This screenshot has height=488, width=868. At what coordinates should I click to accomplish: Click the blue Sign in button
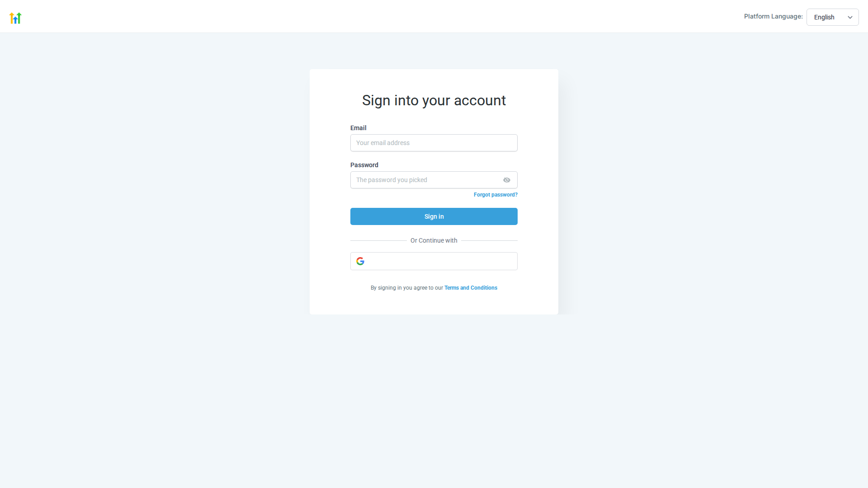click(x=434, y=216)
